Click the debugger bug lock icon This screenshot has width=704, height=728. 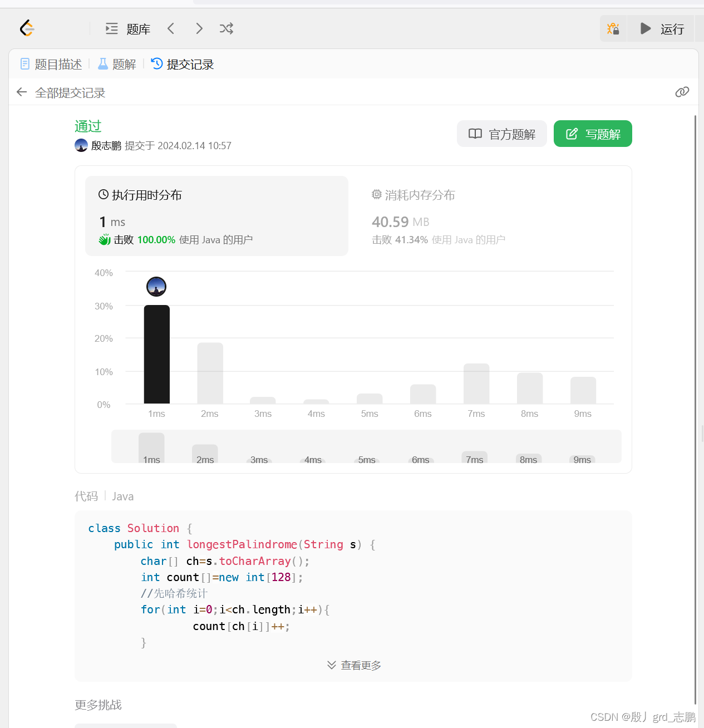613,28
